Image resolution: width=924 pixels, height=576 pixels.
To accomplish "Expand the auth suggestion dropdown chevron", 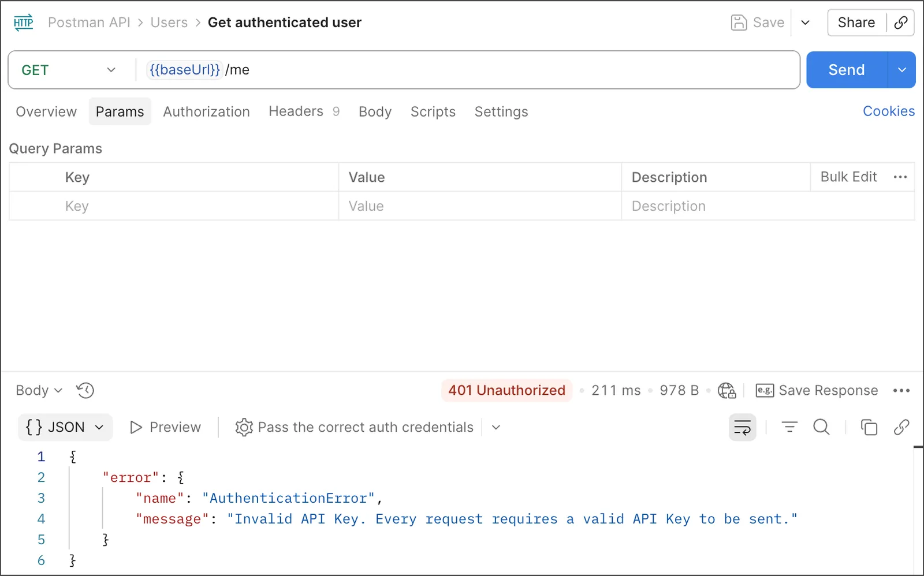I will coord(496,428).
